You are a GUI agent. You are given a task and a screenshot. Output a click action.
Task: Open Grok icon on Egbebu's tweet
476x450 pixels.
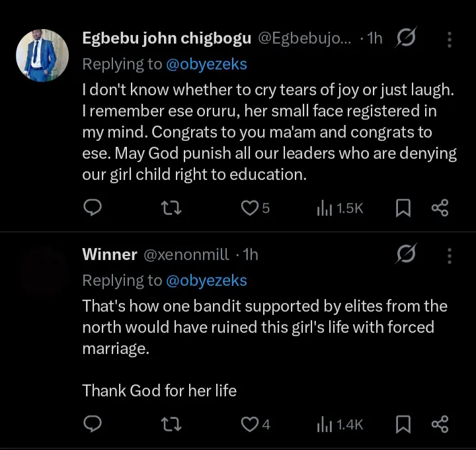tap(405, 39)
